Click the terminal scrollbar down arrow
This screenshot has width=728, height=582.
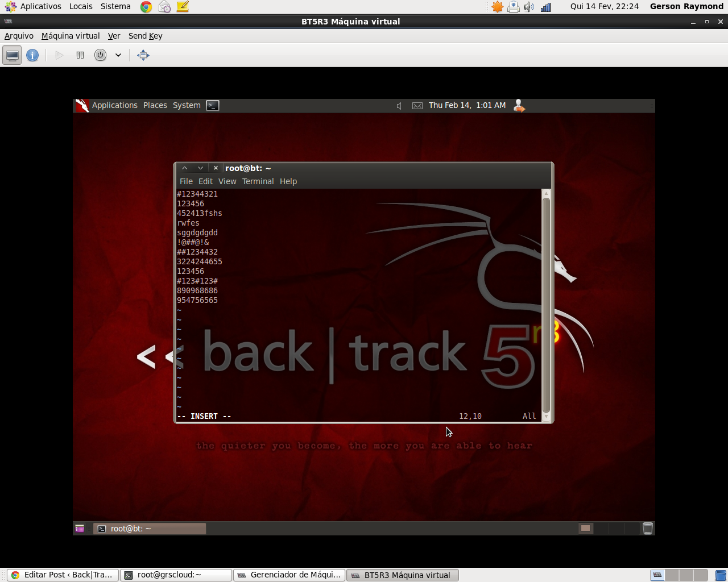[x=546, y=417]
